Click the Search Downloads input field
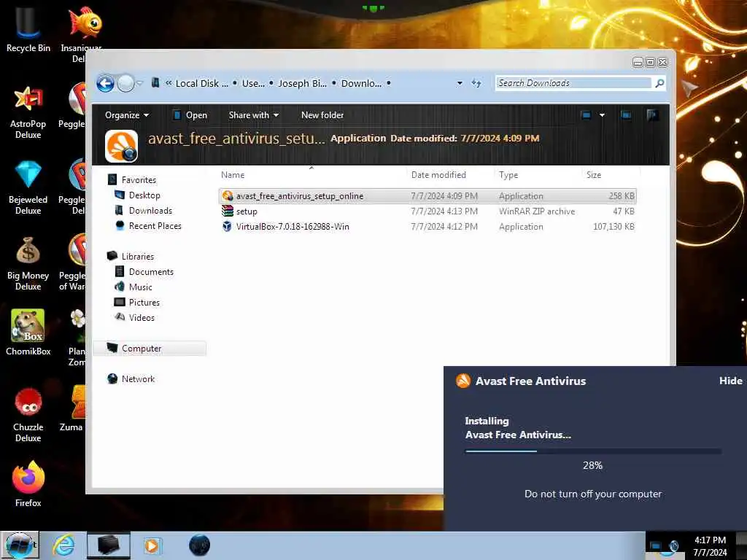The image size is (747, 560). point(573,83)
